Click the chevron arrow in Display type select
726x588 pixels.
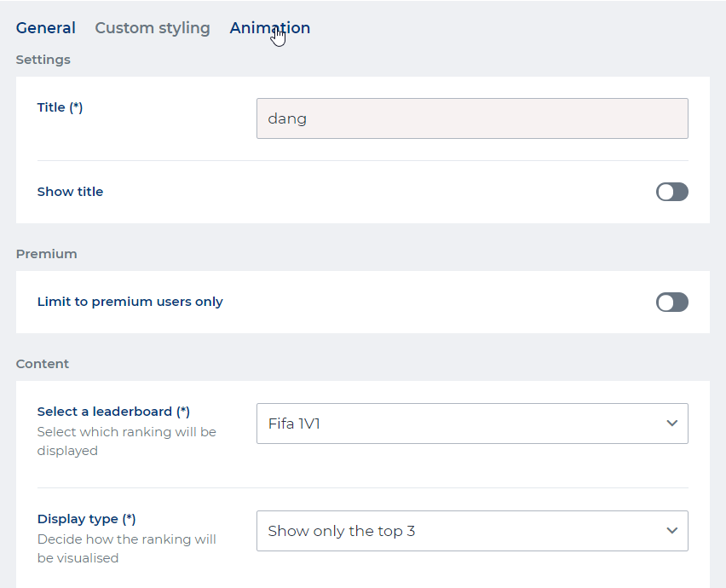671,531
